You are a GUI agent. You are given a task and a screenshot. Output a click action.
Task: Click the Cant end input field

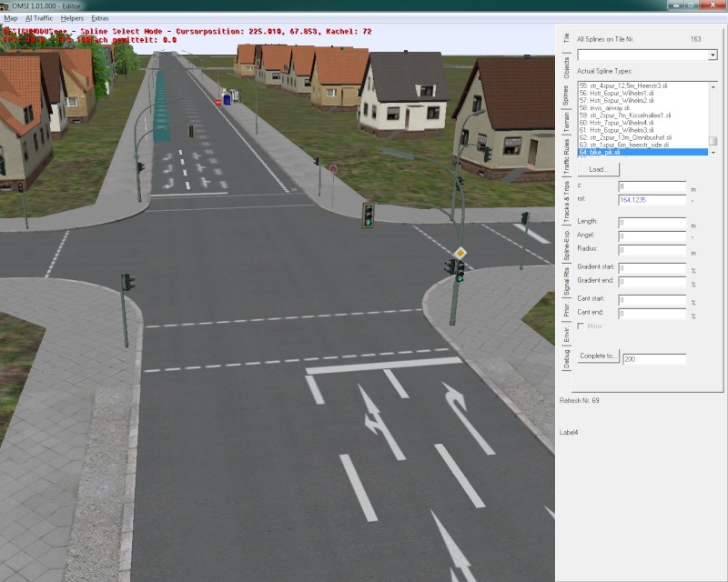pyautogui.click(x=652, y=314)
